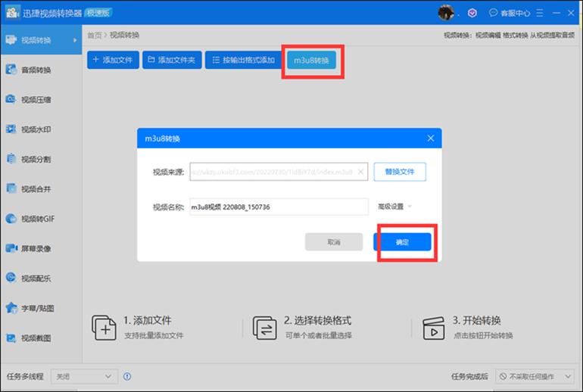Click the 视频转换 breadcrumb text
This screenshot has width=583, height=392.
click(125, 35)
